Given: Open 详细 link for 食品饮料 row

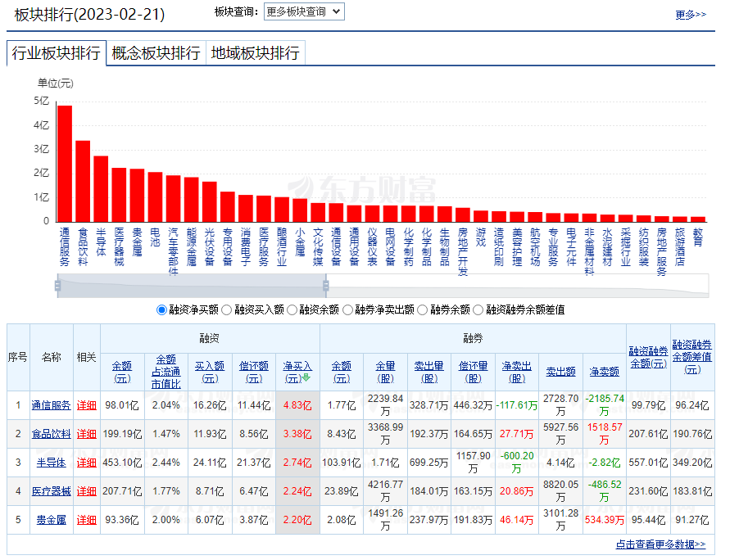Looking at the screenshot, I should tap(86, 434).
